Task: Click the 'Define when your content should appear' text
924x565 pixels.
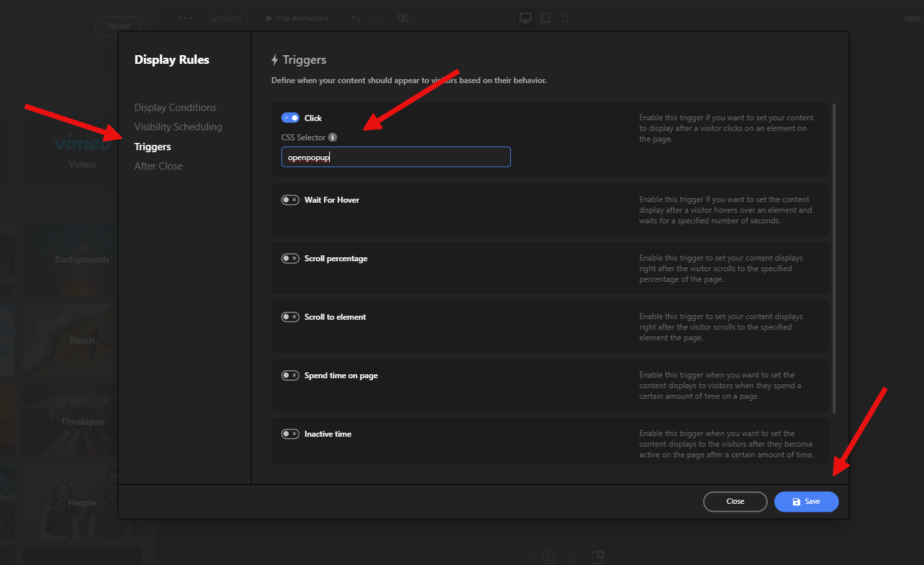Action: tap(409, 80)
